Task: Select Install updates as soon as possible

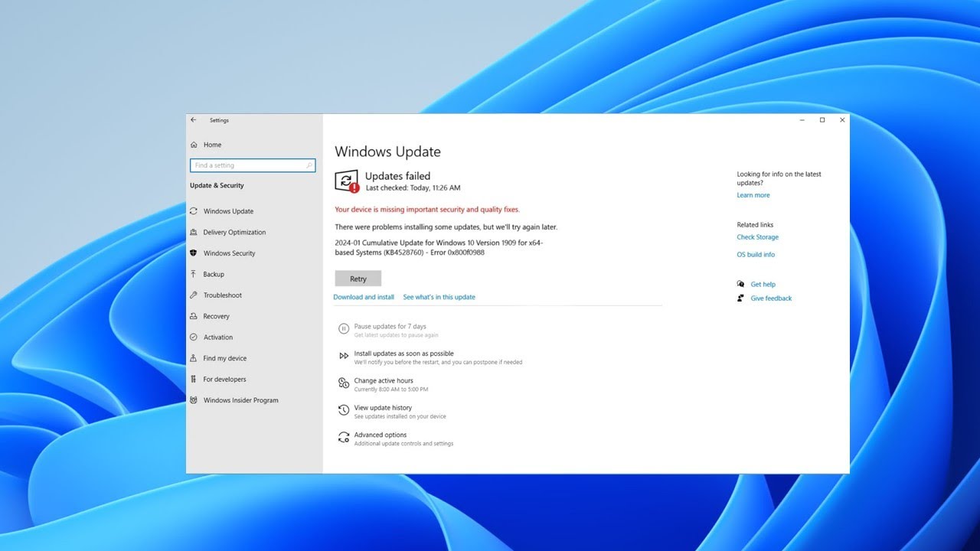Action: coord(403,354)
